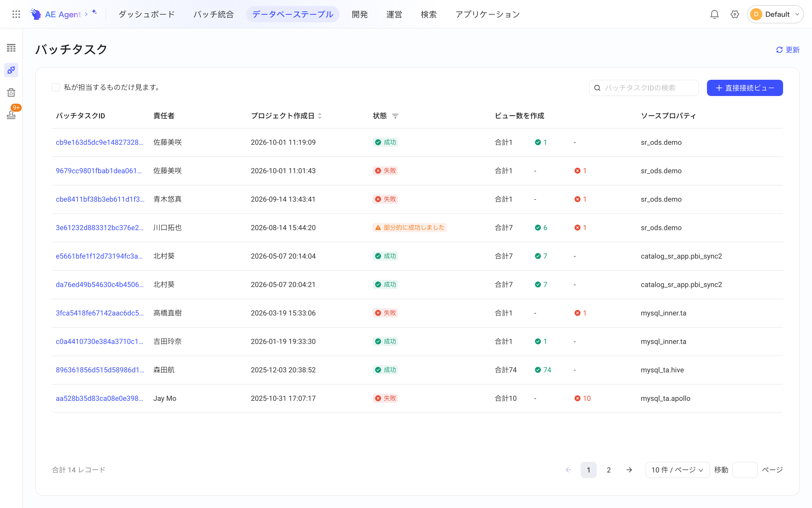812x508 pixels.
Task: Click the AE Agent logo icon
Action: (36, 14)
